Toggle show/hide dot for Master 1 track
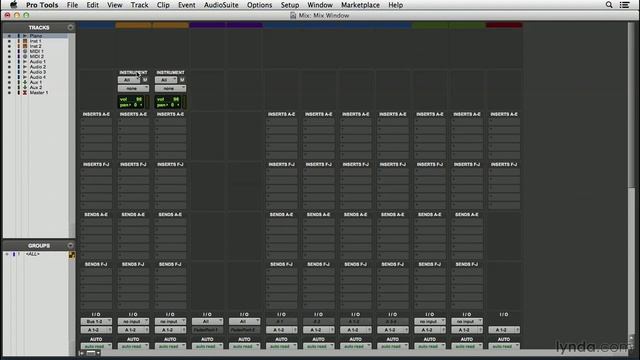Image resolution: width=640 pixels, height=360 pixels. click(x=9, y=93)
